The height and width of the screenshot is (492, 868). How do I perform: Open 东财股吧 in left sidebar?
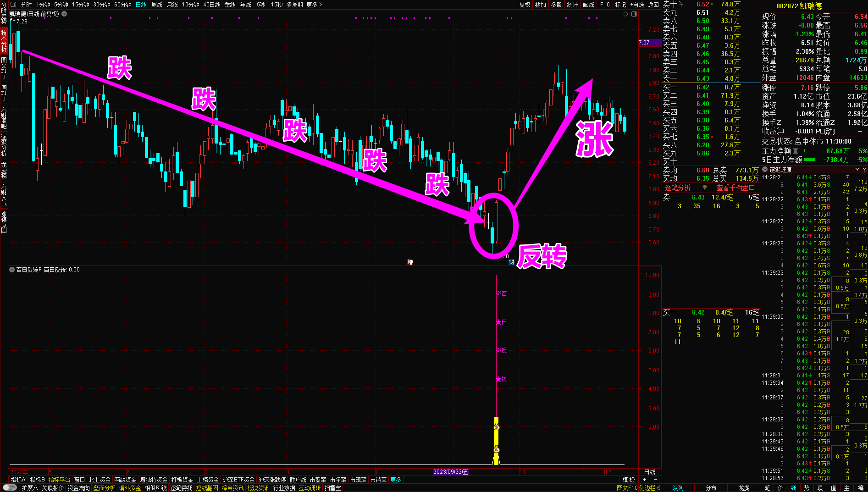coord(4,117)
